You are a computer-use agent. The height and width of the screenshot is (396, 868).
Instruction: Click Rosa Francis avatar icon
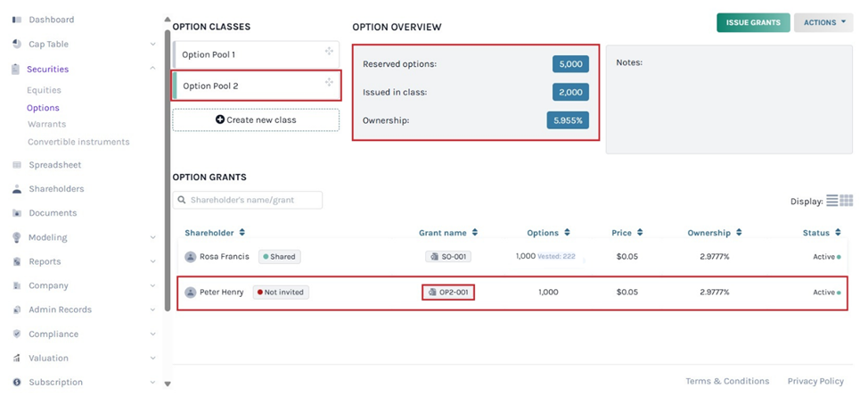pyautogui.click(x=191, y=257)
